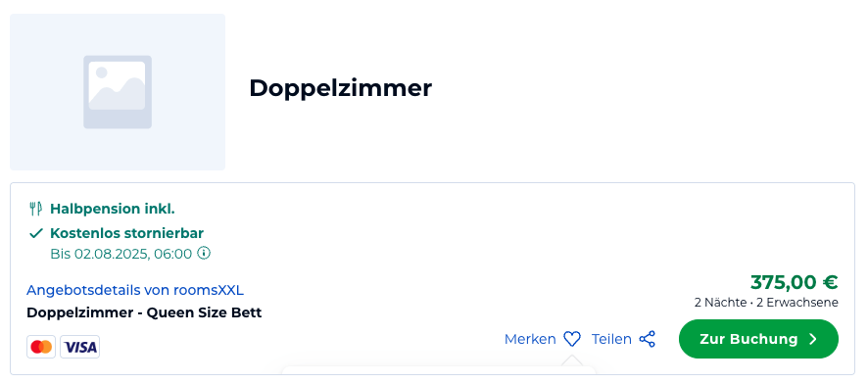Click the Bis 02.08.2025, 06:00 deadline text
This screenshot has height=383, width=868.
[x=121, y=254]
